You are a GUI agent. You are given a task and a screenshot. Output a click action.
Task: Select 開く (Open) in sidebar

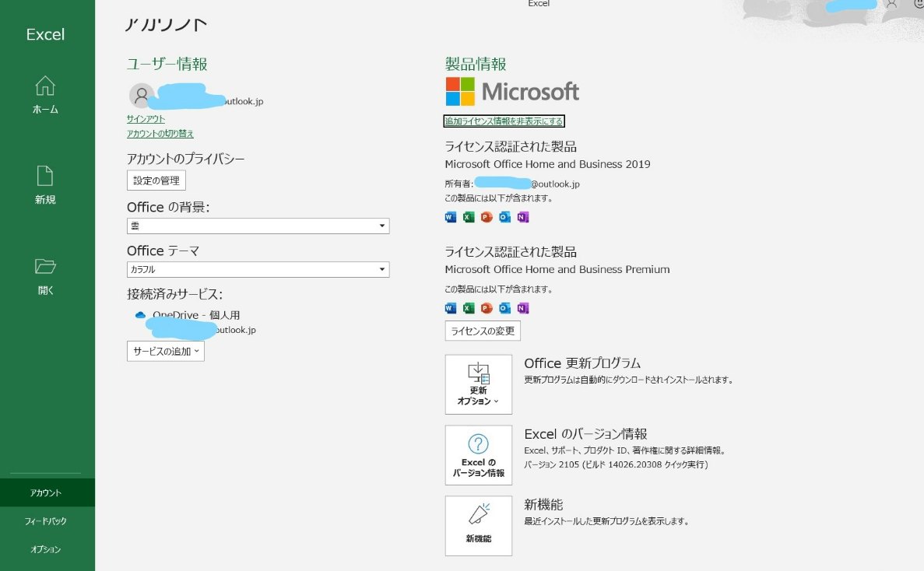click(x=45, y=276)
